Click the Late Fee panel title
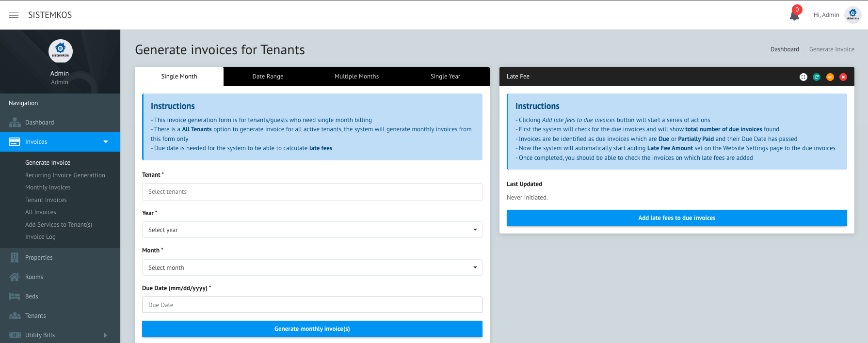 click(x=518, y=77)
